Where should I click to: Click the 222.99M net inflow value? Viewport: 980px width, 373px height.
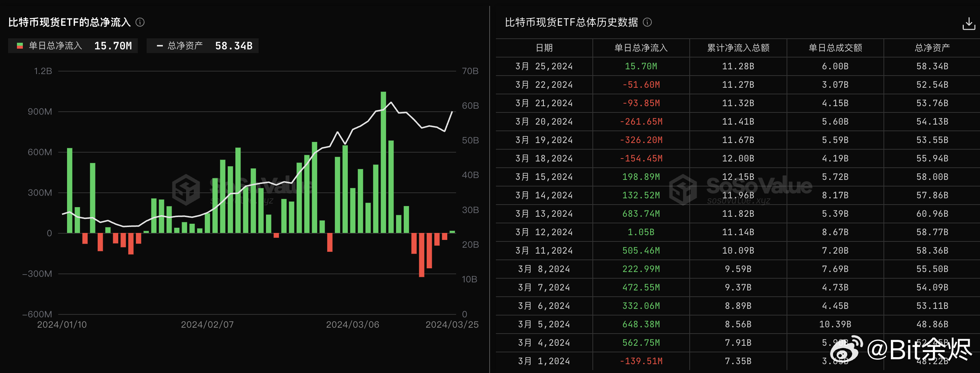coord(641,269)
